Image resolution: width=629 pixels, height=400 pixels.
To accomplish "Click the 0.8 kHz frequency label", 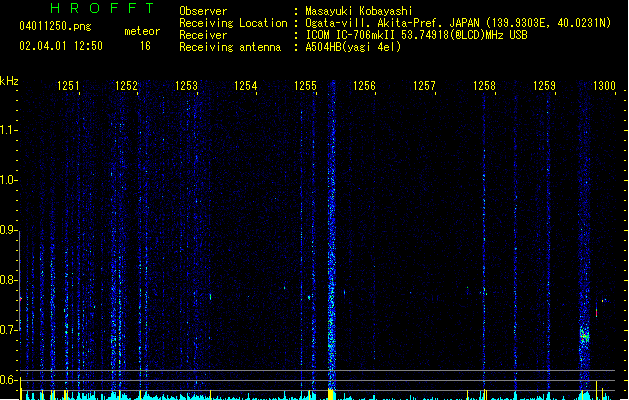I will click(x=8, y=280).
